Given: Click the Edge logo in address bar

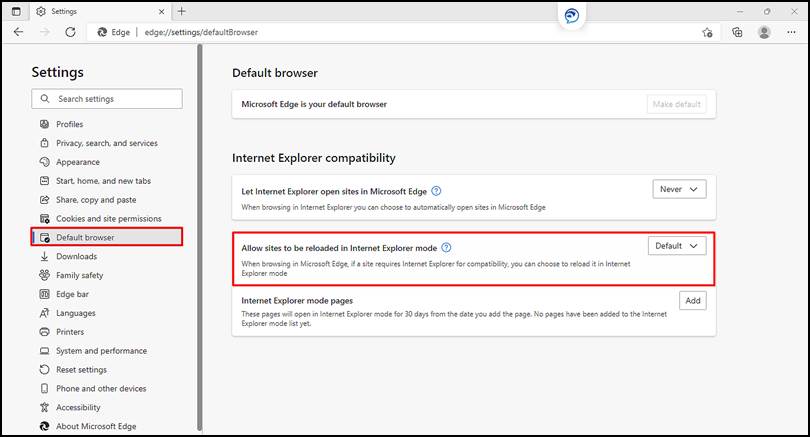Looking at the screenshot, I should point(102,32).
